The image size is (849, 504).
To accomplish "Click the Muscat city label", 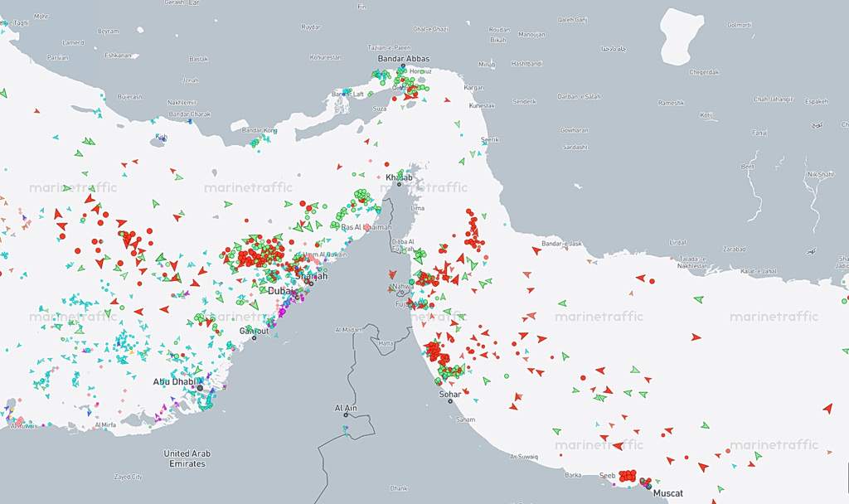I will tap(667, 493).
